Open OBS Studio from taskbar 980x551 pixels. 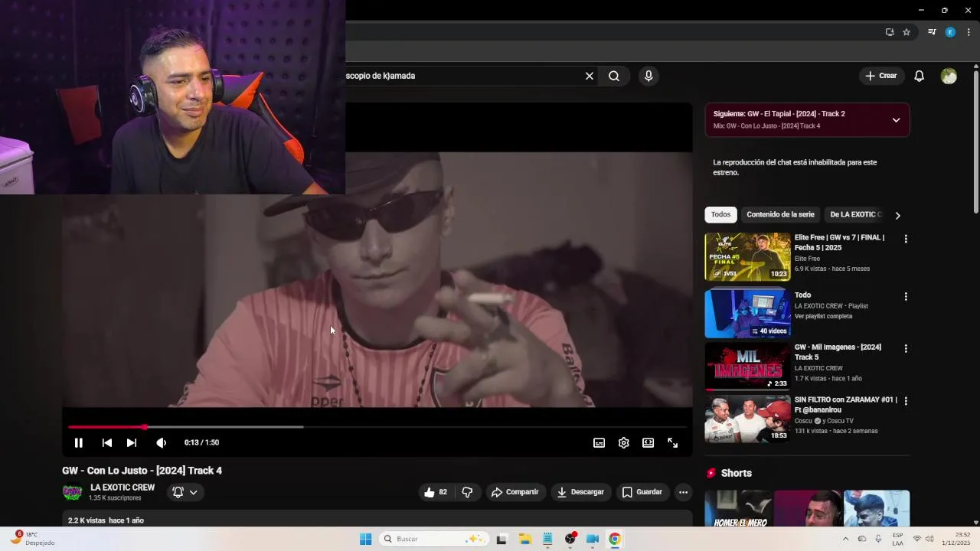coord(570,539)
